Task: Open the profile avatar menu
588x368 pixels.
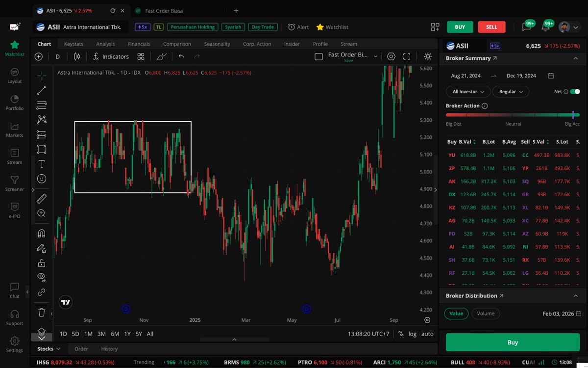Action: pyautogui.click(x=564, y=27)
